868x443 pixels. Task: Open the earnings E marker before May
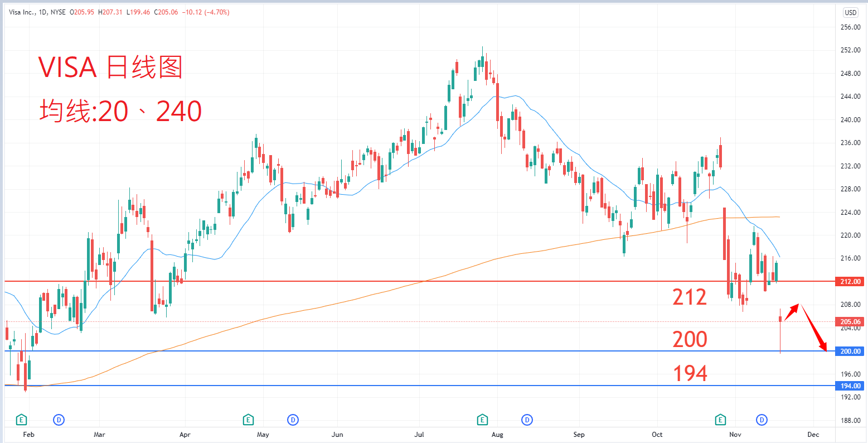[x=248, y=419]
